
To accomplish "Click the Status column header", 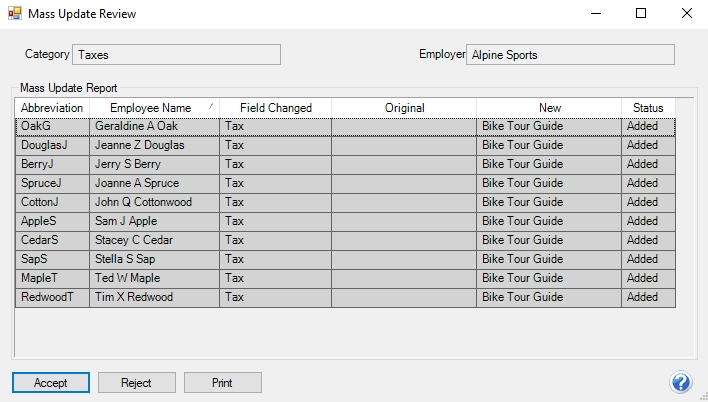I will [x=648, y=108].
